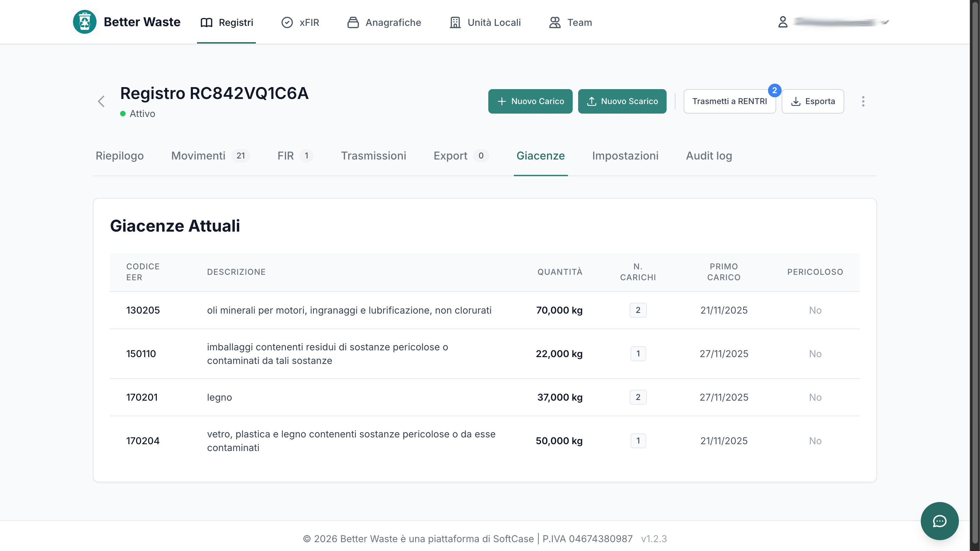980x551 pixels.
Task: Click the back arrow beside Registro title
Action: (101, 102)
